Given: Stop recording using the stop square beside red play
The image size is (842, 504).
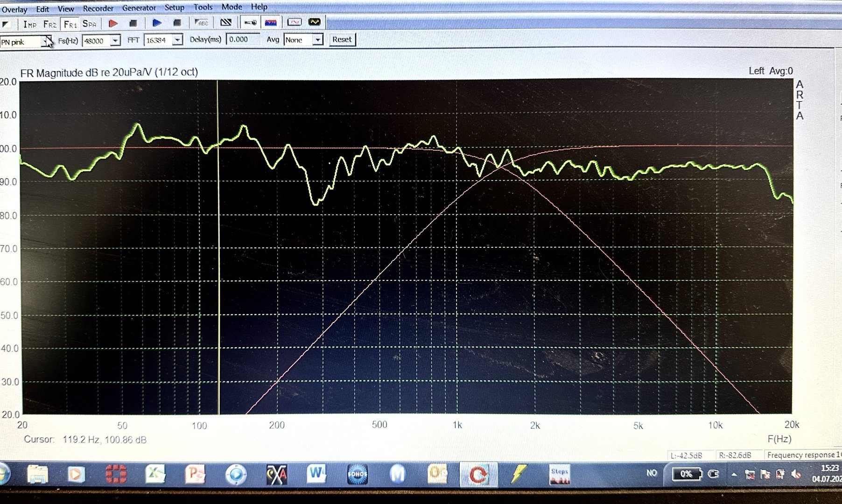Looking at the screenshot, I should coord(133,23).
